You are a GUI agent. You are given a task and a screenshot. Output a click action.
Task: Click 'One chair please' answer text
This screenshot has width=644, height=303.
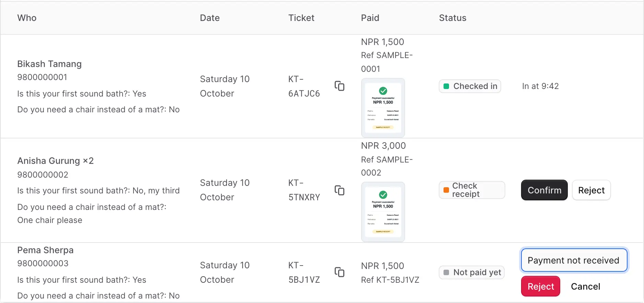pyautogui.click(x=50, y=220)
